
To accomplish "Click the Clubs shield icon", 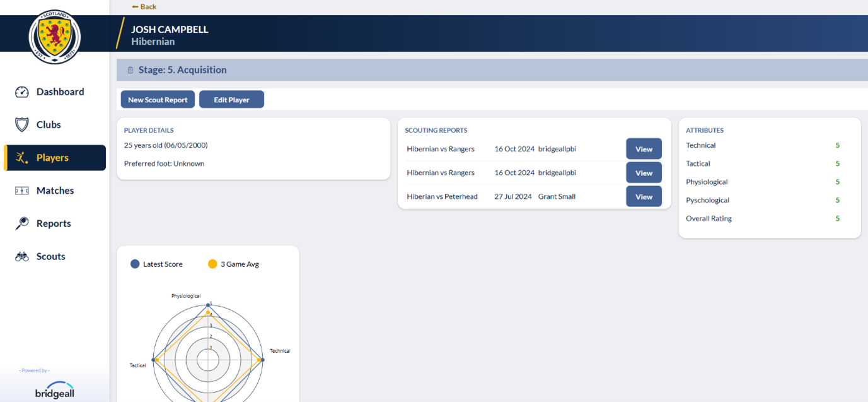I will point(22,125).
